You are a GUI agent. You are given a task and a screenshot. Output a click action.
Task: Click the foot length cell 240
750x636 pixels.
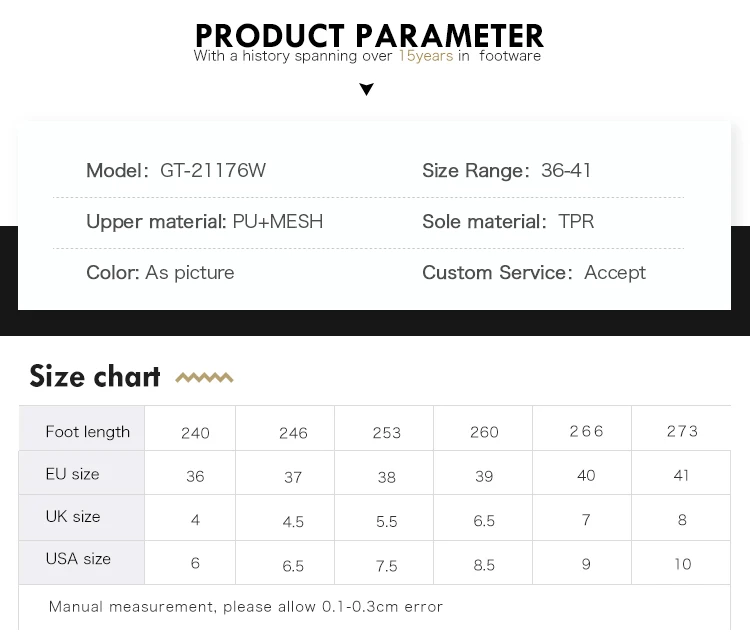195,433
